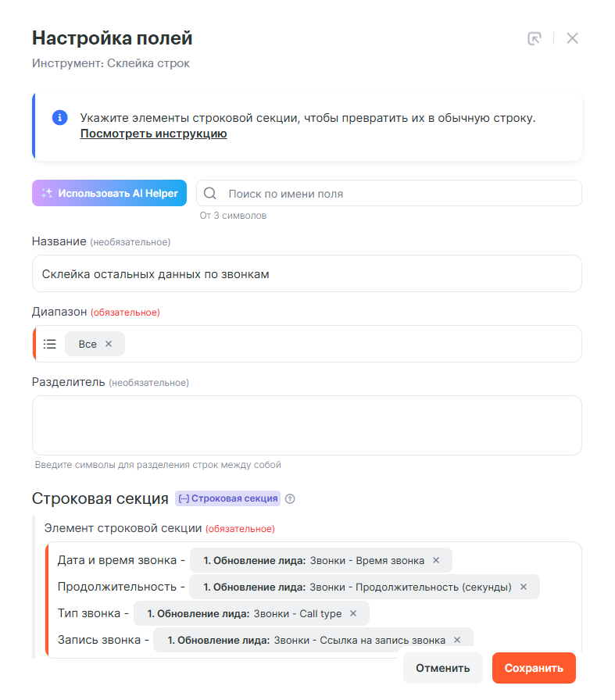Open the Диапазон selection field

coord(352,344)
